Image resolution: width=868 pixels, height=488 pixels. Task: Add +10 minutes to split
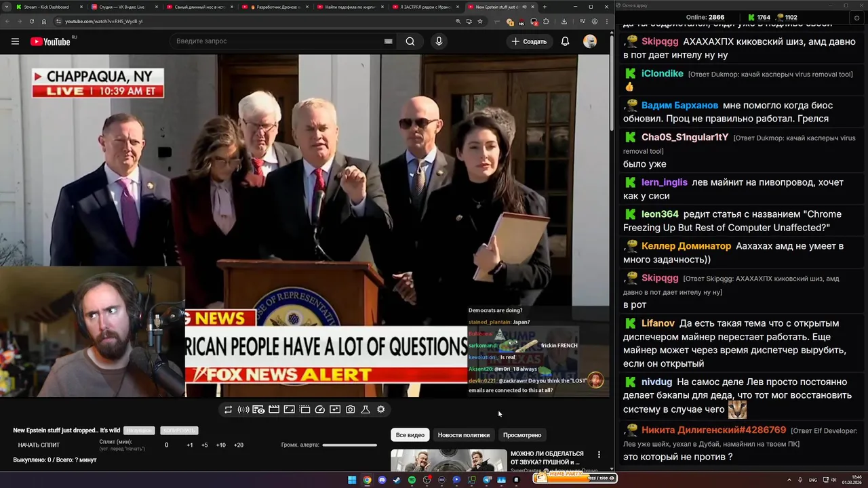pyautogui.click(x=221, y=445)
